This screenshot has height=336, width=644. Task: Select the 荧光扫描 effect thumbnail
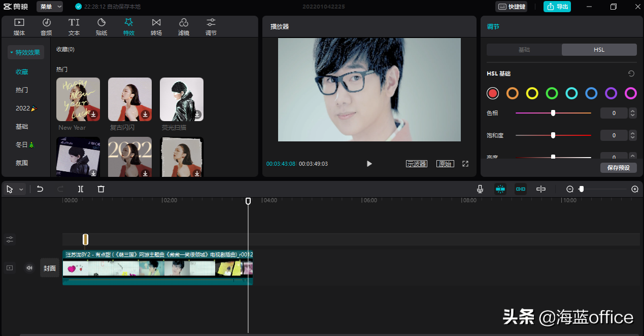pyautogui.click(x=182, y=99)
